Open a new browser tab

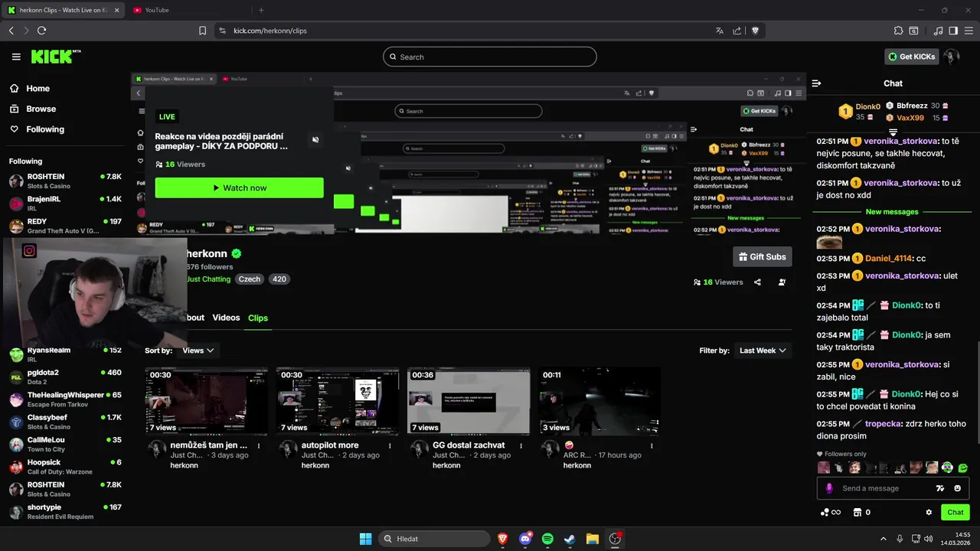(261, 10)
